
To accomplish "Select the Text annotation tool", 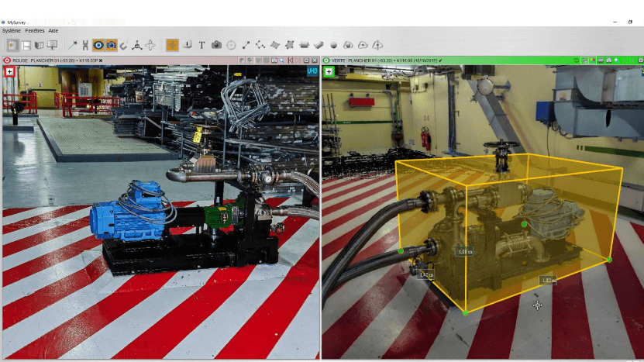I will (201, 45).
